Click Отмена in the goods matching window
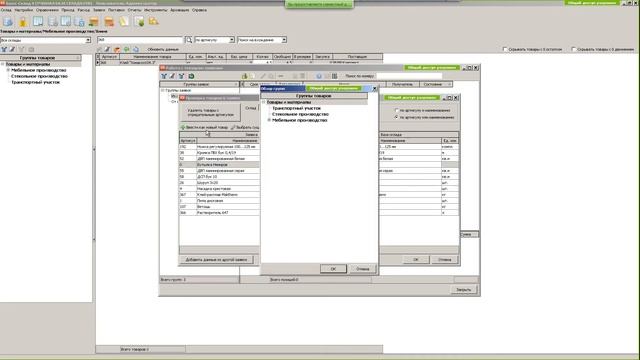The image size is (640, 360). coord(444,260)
